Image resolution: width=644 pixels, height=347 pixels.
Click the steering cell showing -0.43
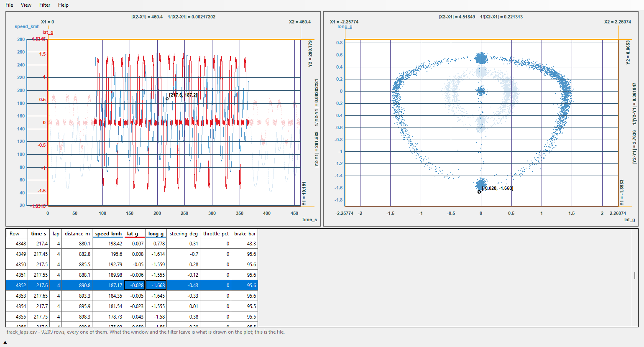click(184, 286)
